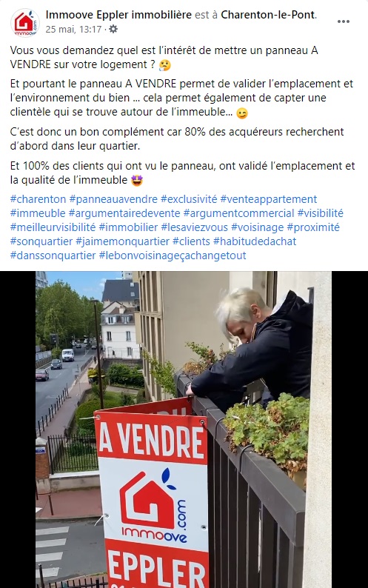Play the A VENDRE balcony video
The height and width of the screenshot is (588, 368).
pos(184,430)
